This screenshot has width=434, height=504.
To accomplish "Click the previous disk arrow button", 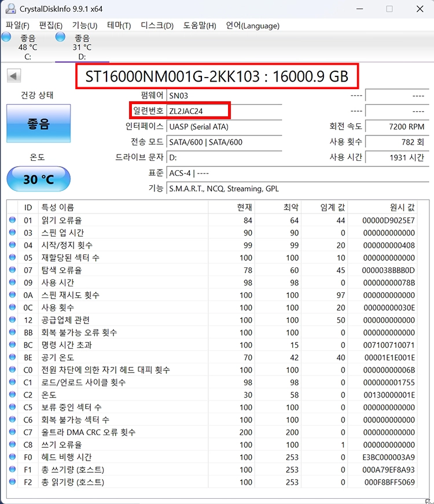I will [14, 76].
